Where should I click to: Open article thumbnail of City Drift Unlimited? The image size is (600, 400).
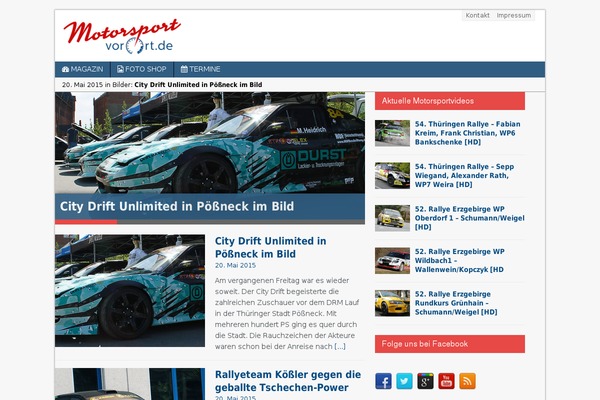coord(130,291)
